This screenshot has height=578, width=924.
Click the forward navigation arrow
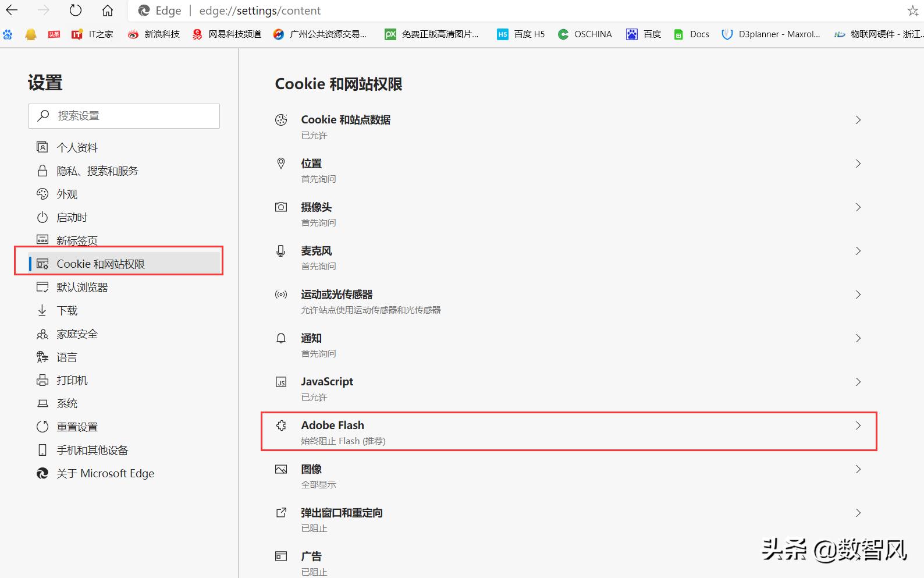click(x=44, y=10)
